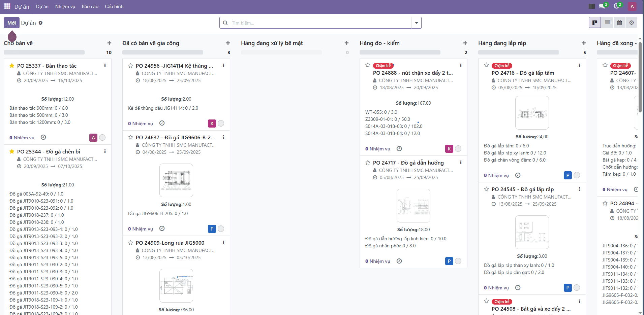Open three-dot menu on PO 24716
Viewport: 644px width, 315px height.
point(579,66)
